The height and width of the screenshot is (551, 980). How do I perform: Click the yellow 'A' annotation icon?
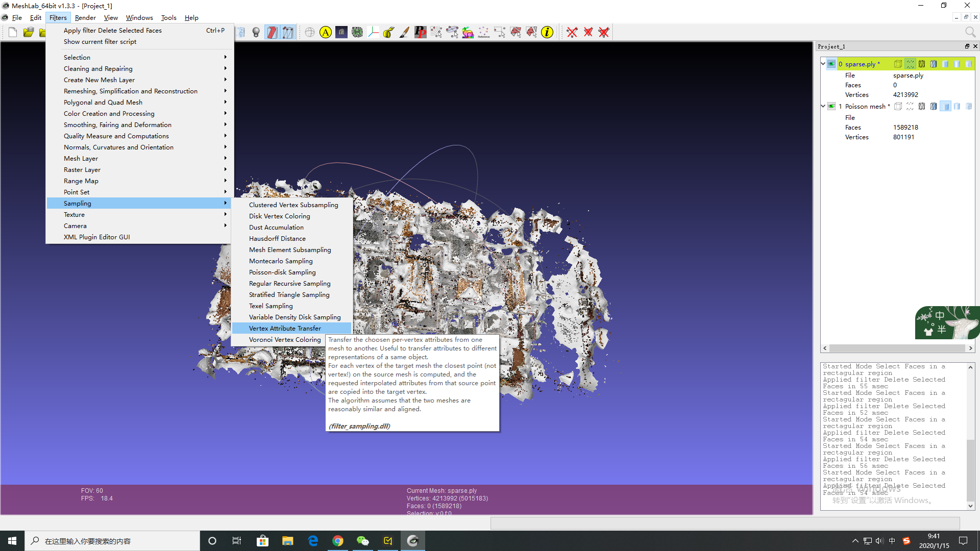pos(326,33)
